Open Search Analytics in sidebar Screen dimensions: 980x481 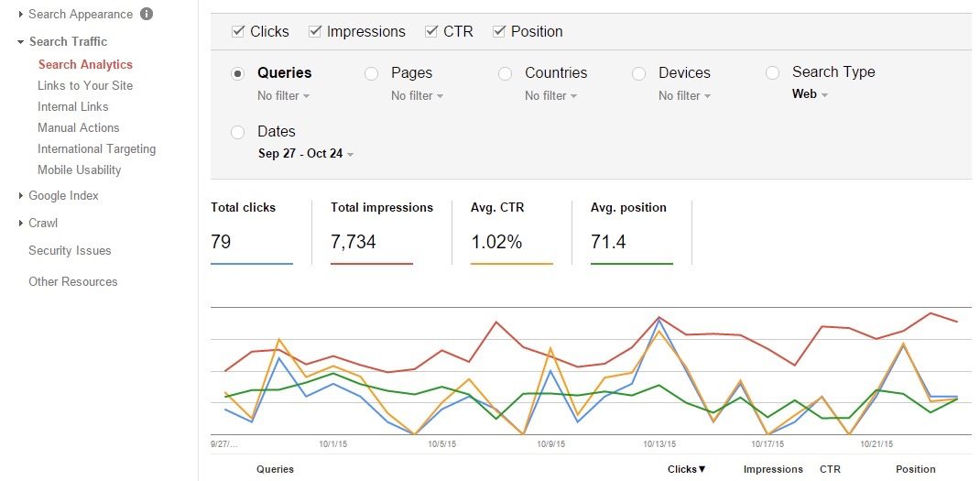(85, 64)
